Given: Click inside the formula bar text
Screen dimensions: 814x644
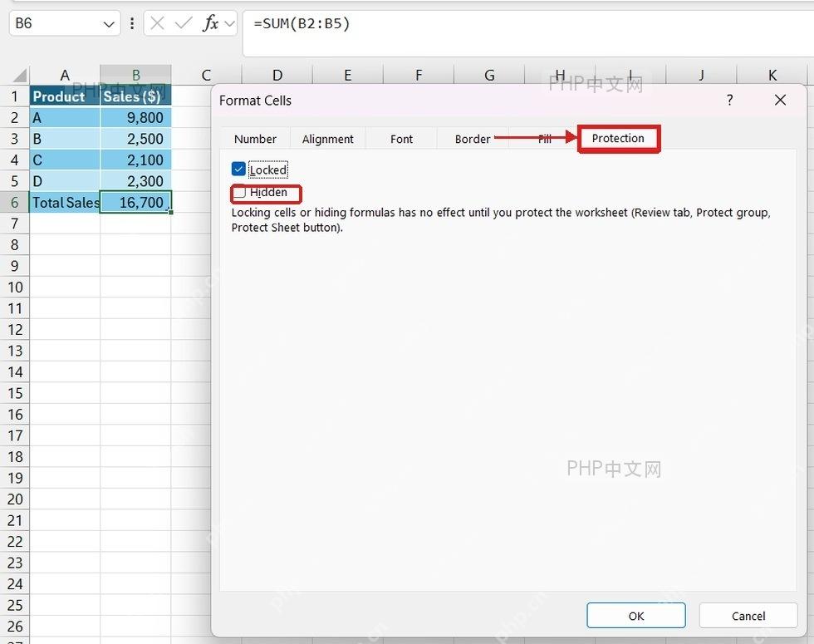Looking at the screenshot, I should (302, 23).
